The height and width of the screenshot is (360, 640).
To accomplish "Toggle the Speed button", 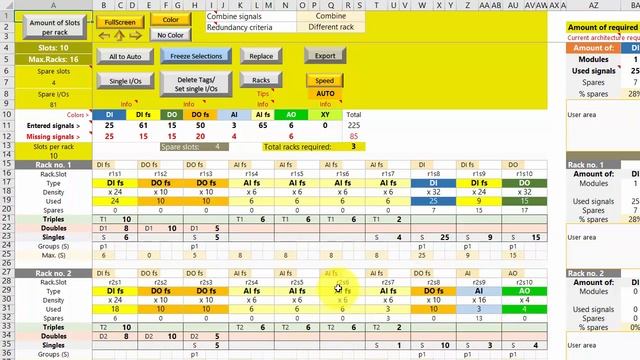I will 324,80.
